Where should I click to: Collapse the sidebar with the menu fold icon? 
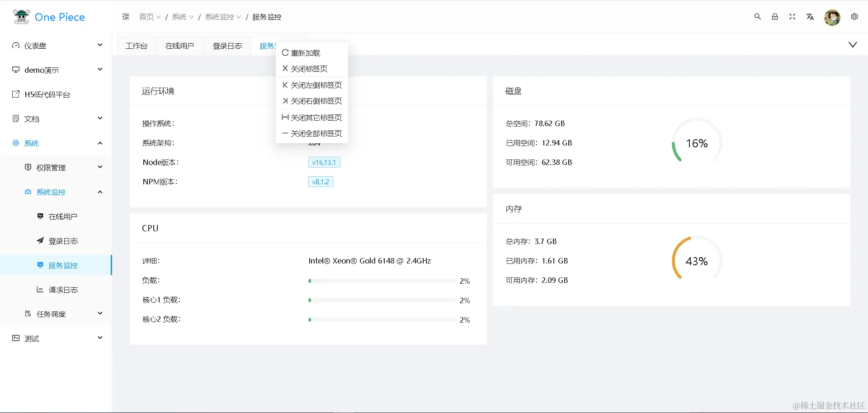(x=126, y=17)
